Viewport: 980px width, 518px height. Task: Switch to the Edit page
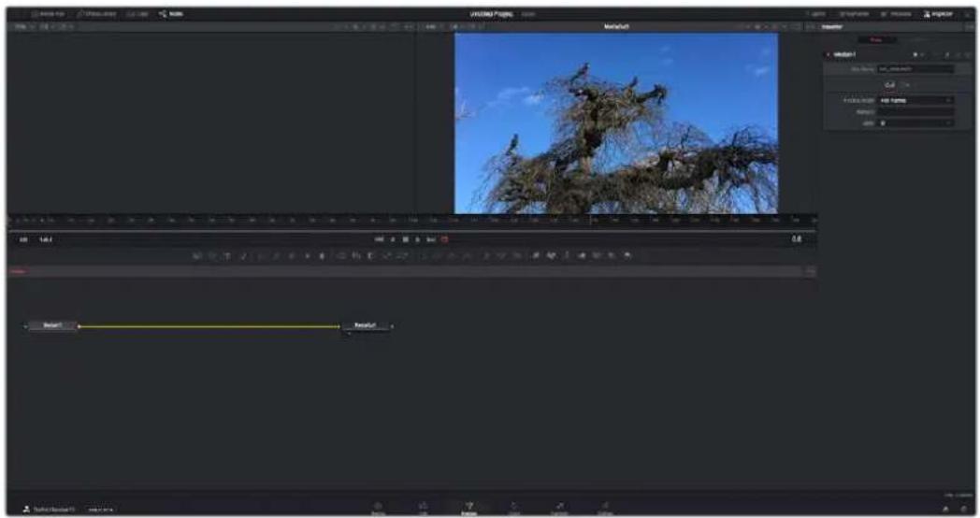click(423, 508)
